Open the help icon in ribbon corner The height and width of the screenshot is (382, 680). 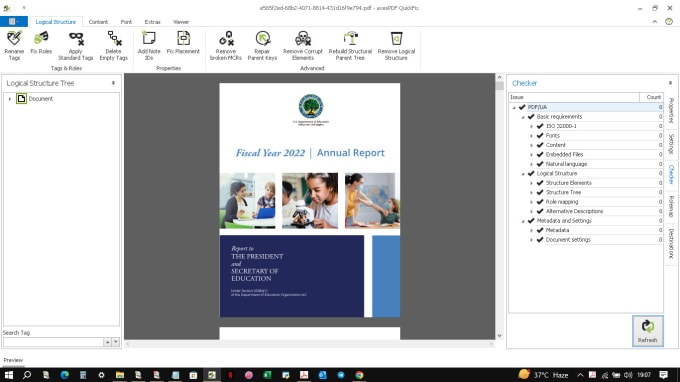tap(669, 22)
